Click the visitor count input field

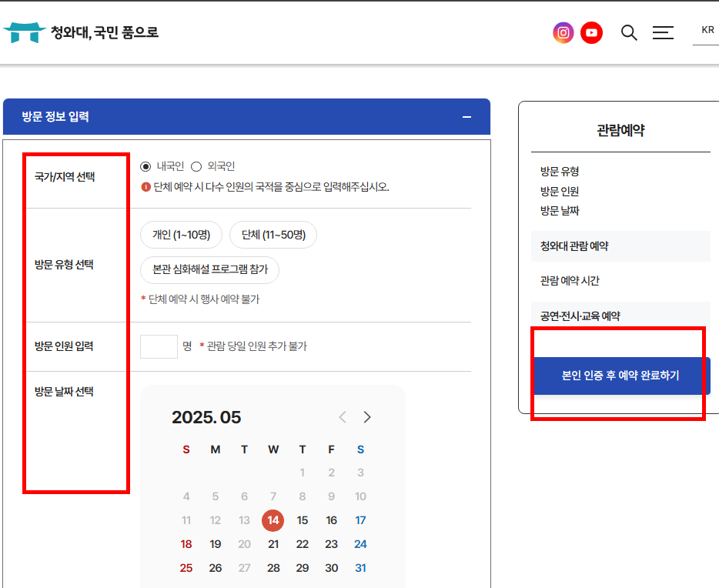[x=159, y=346]
